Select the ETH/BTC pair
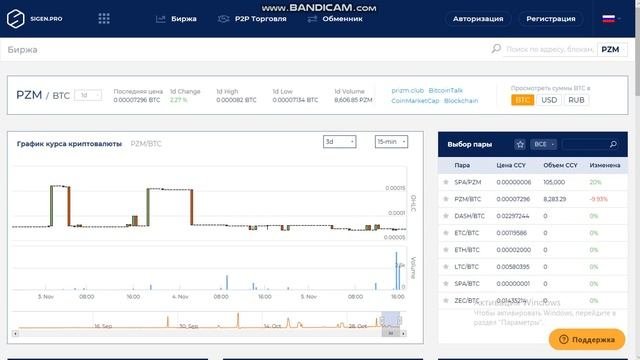Screen dimensions: 640x360 467,250
